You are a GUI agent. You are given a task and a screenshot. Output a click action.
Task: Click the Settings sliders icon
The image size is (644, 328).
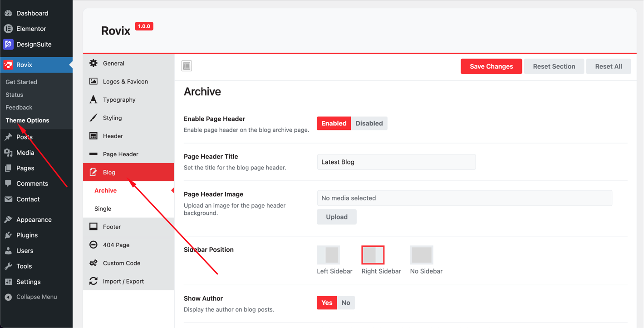(x=8, y=282)
